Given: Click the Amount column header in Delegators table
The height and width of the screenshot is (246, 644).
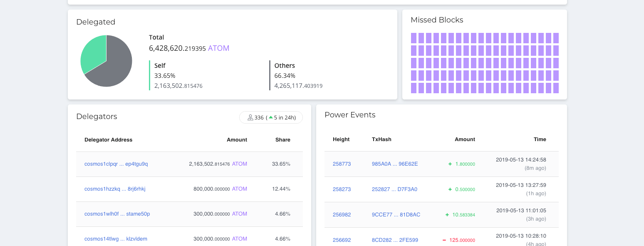Looking at the screenshot, I should tap(237, 140).
